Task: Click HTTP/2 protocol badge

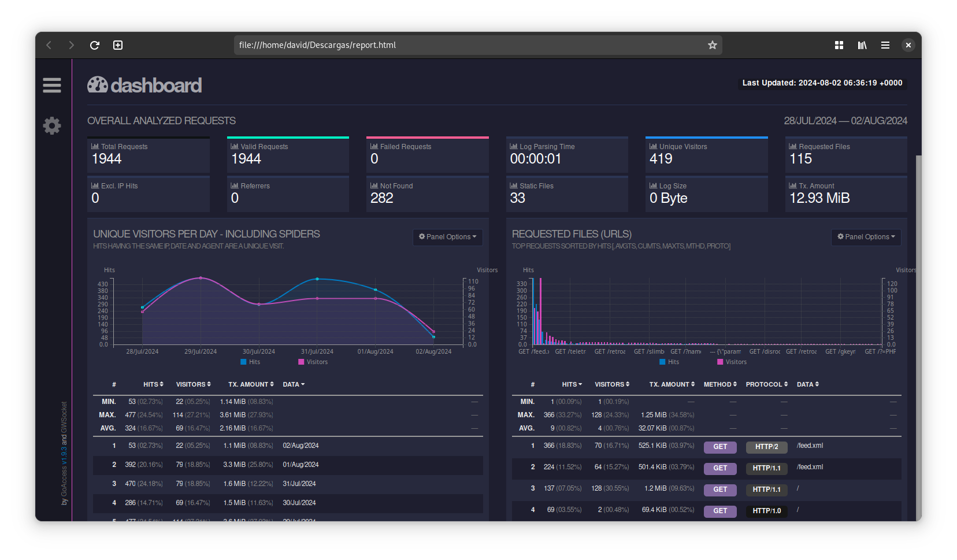Action: 766,447
